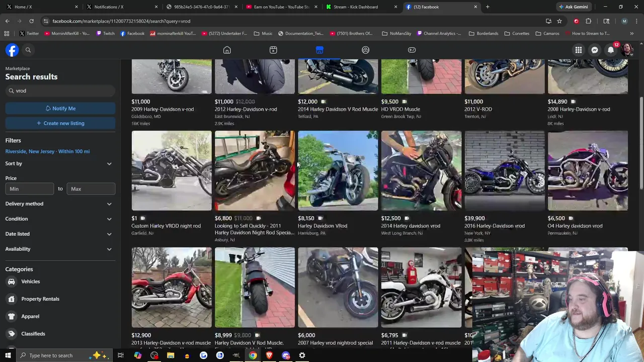Open the Corvettes bookmarks folder
Viewport: 644px width, 362px height.
(516, 33)
